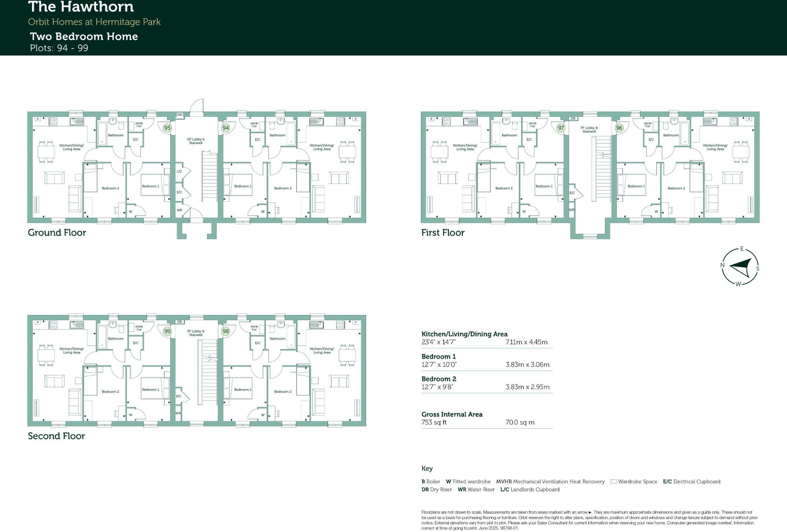Screen dimensions: 787x532
Task: Select the Plots: 94 - 99 text
Action: [59, 48]
